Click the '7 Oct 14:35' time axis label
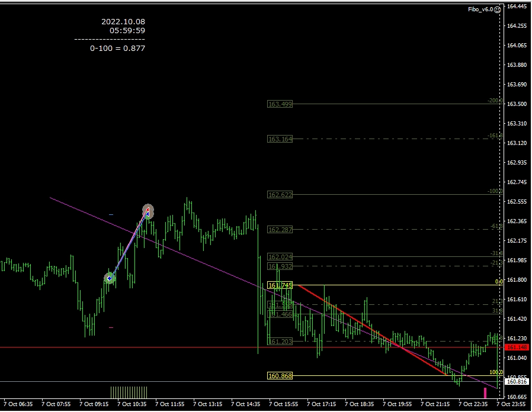This screenshot has height=412, width=532. pyautogui.click(x=246, y=404)
